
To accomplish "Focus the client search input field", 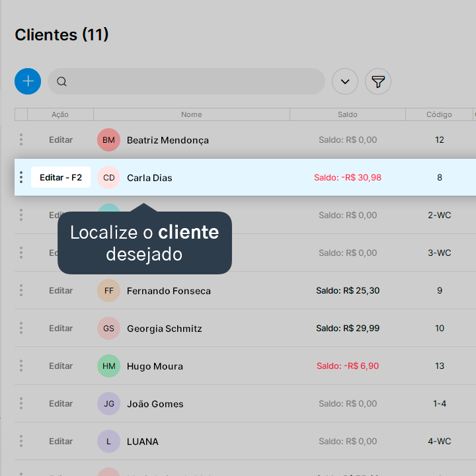I will [x=186, y=81].
